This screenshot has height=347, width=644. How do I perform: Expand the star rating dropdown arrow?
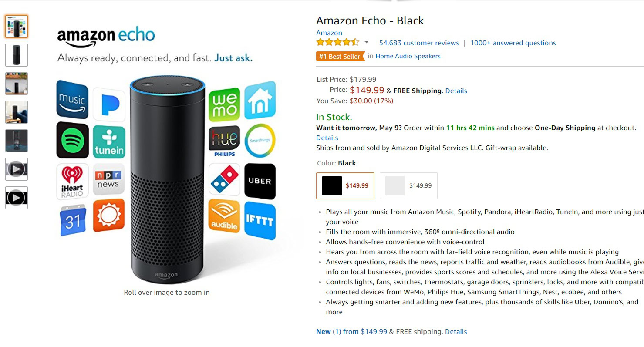tap(366, 42)
